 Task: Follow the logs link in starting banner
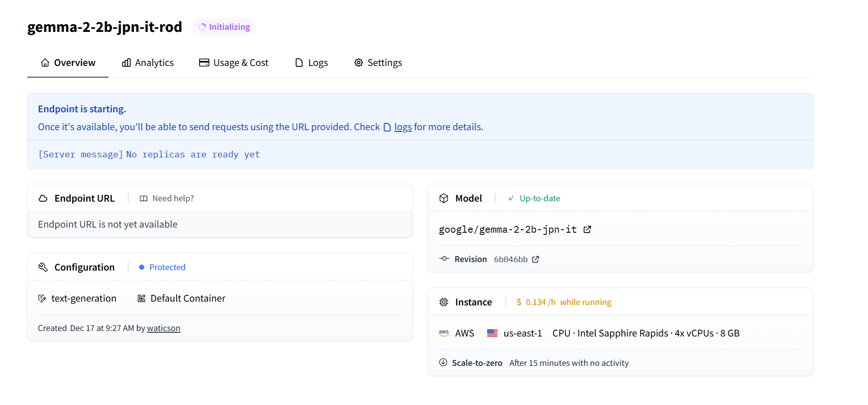point(403,127)
